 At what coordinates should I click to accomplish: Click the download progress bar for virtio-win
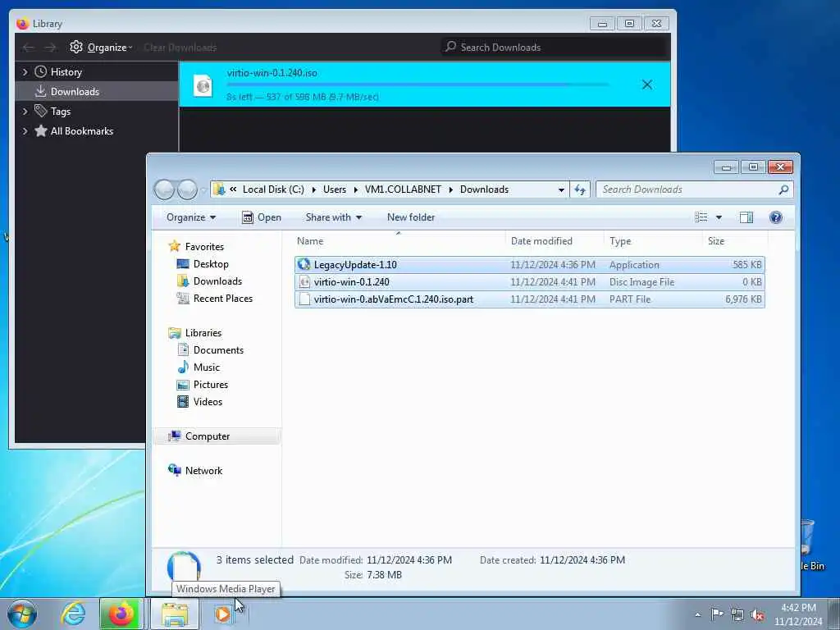(418, 84)
